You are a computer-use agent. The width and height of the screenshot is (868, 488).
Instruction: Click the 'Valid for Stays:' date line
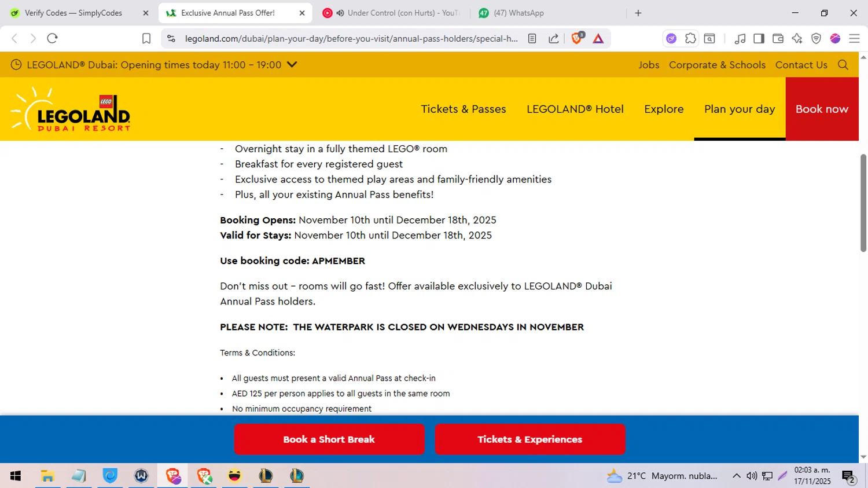tap(356, 235)
